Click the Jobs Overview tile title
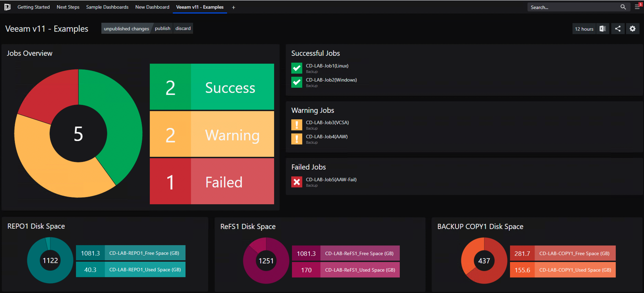The width and height of the screenshot is (644, 293). 30,53
